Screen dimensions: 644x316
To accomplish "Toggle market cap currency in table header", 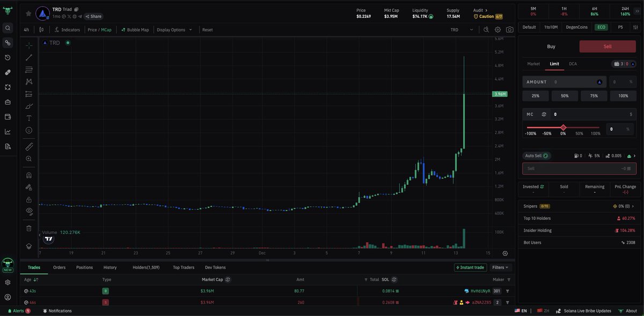I will (228, 279).
